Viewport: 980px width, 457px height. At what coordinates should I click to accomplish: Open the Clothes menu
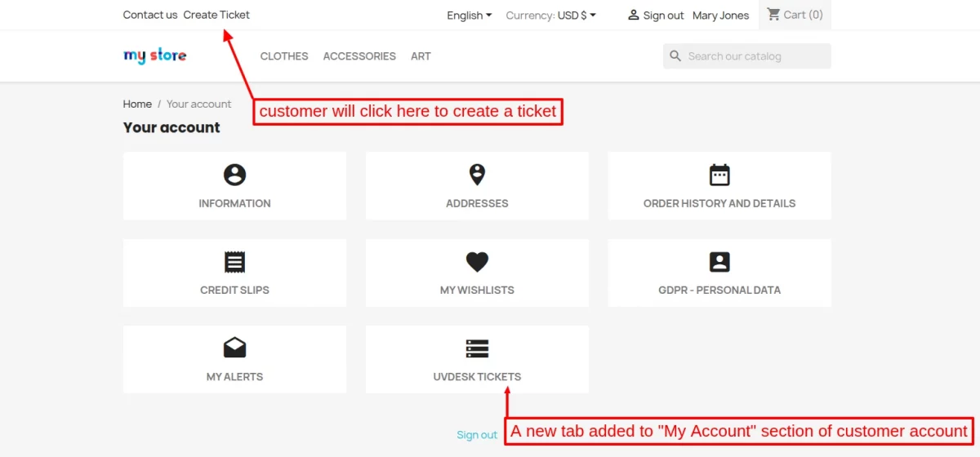[x=284, y=56]
